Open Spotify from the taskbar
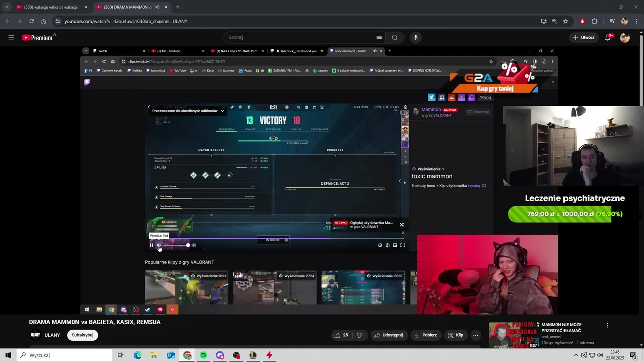This screenshot has width=644, height=362. pos(203,355)
